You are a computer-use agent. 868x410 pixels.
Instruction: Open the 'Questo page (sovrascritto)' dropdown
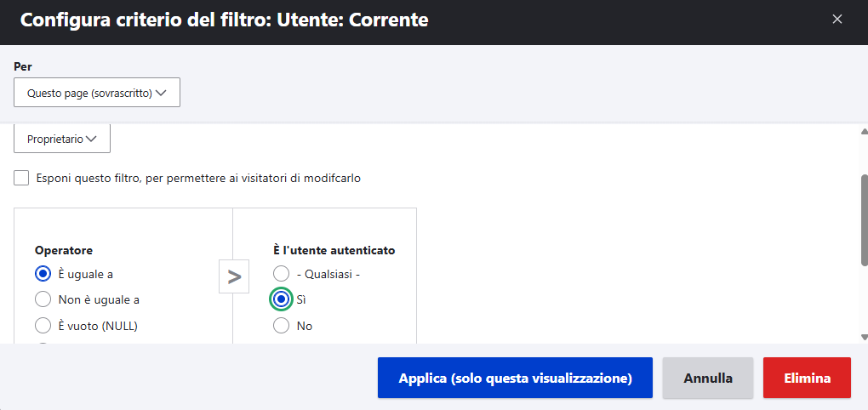pos(97,93)
